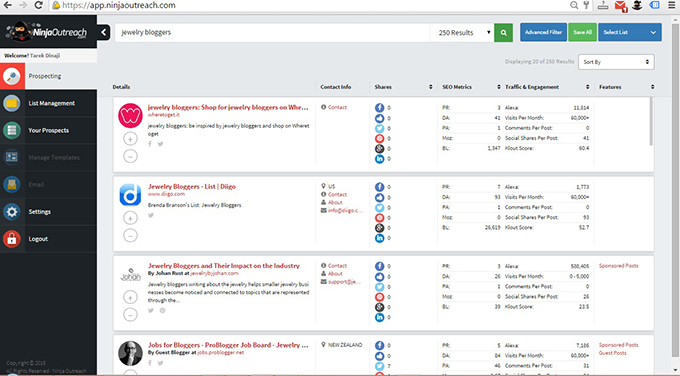Click Facebook share icon in Diigo row
Image resolution: width=680 pixels, height=376 pixels.
[379, 187]
